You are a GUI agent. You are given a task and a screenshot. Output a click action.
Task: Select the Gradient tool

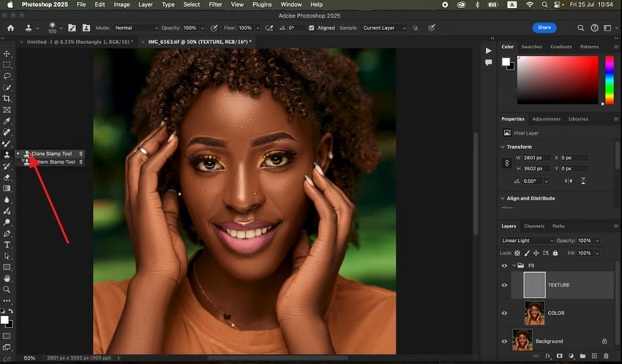pos(7,189)
